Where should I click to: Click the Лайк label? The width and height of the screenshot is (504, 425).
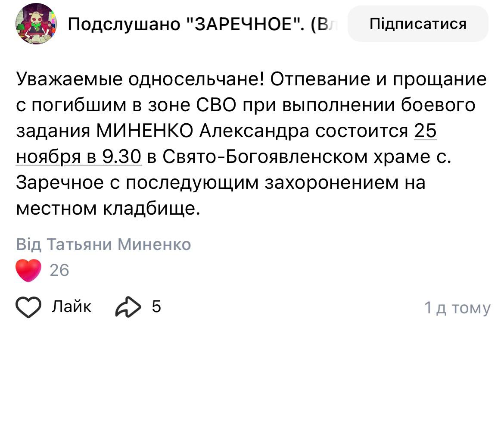coord(72,307)
